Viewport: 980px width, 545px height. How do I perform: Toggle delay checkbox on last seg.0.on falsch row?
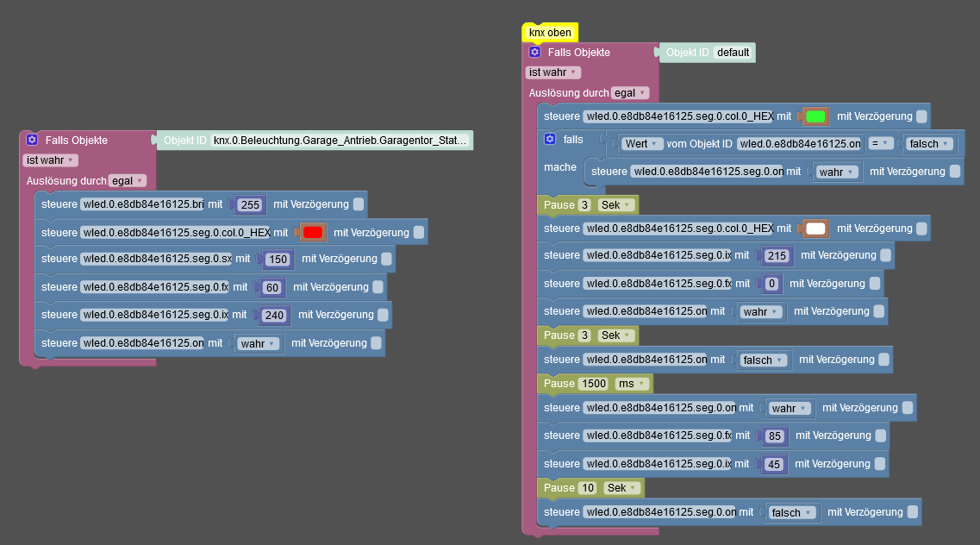pos(913,512)
